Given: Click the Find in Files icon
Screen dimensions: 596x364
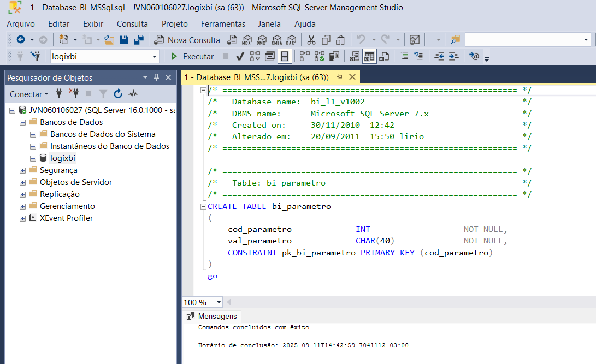Looking at the screenshot, I should click(455, 40).
